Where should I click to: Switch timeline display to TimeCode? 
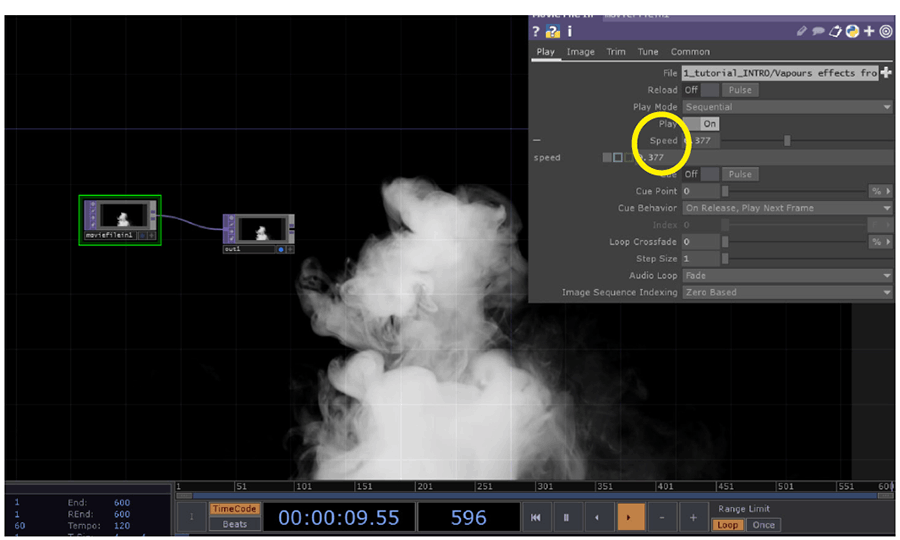pos(234,509)
